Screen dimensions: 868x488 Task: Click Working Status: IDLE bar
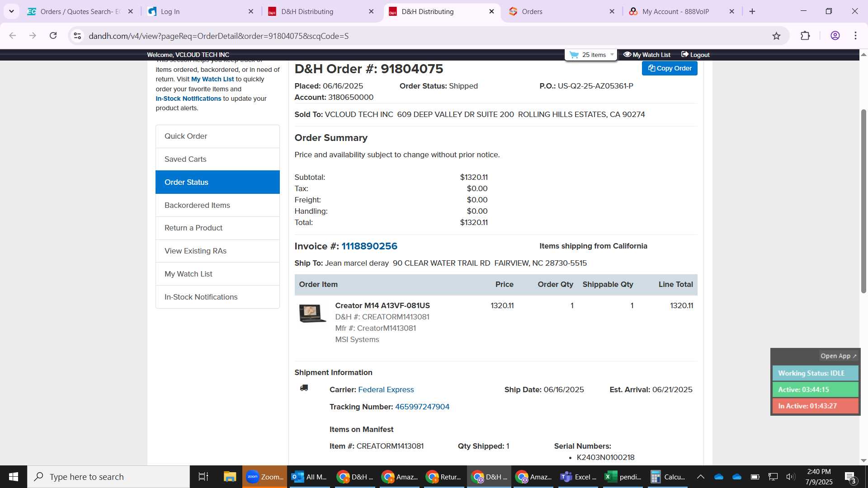pos(815,373)
